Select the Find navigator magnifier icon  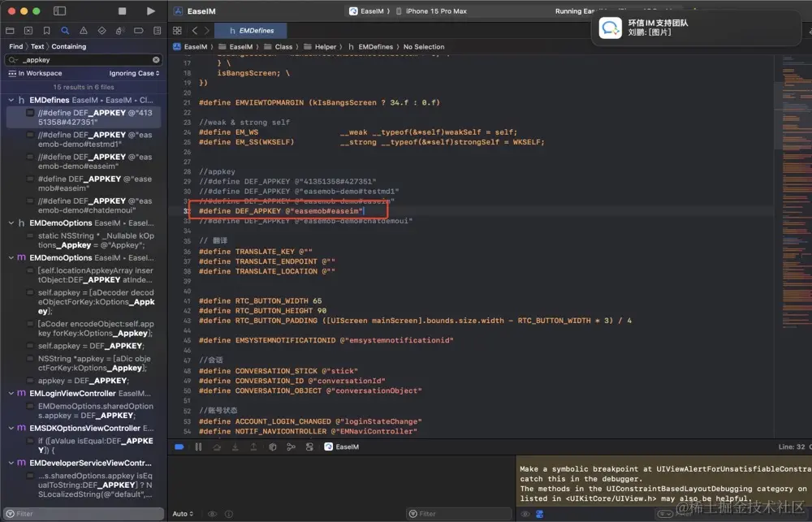(x=65, y=31)
